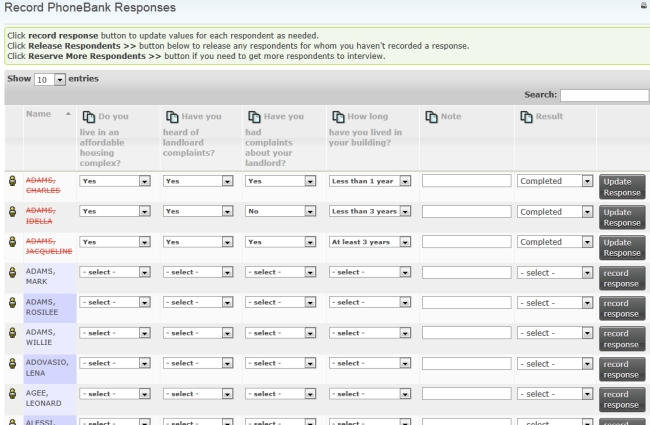650x425 pixels.
Task: Click the person icon next to ADAMS, MARK
Action: click(13, 272)
